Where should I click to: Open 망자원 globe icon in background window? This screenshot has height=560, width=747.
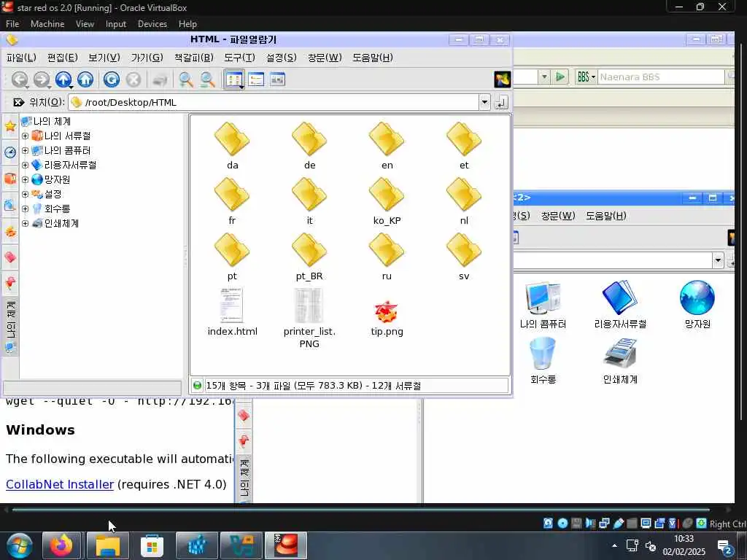coord(697,305)
